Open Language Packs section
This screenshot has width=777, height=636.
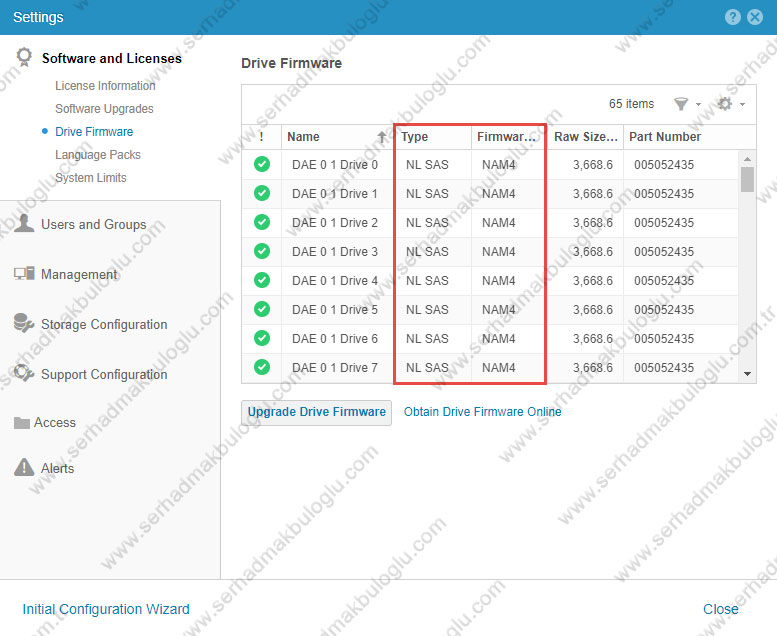click(x=98, y=155)
